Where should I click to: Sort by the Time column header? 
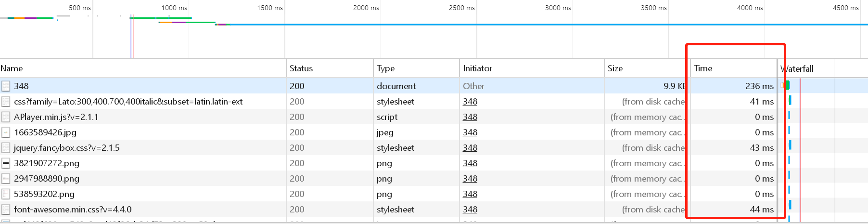(x=734, y=68)
